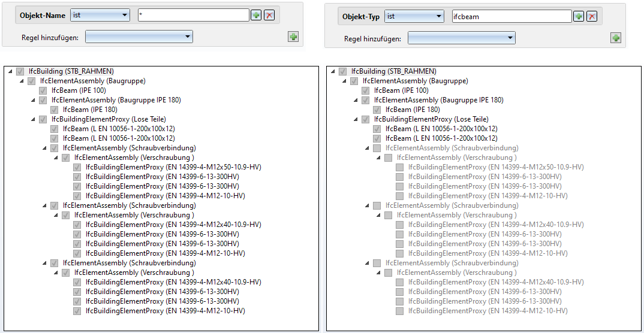This screenshot has height=333, width=644.
Task: Delete the Objekt-Name rule with red X
Action: click(x=269, y=16)
